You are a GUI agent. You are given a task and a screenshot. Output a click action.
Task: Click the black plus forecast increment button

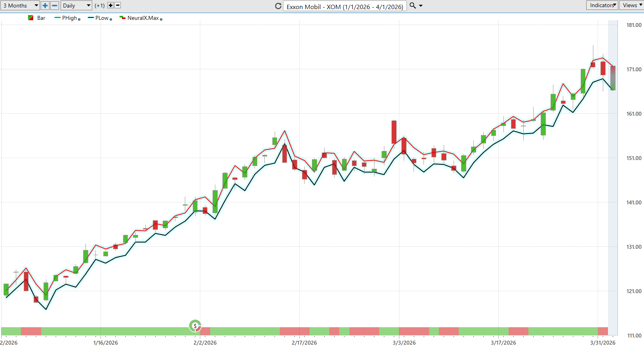[110, 6]
